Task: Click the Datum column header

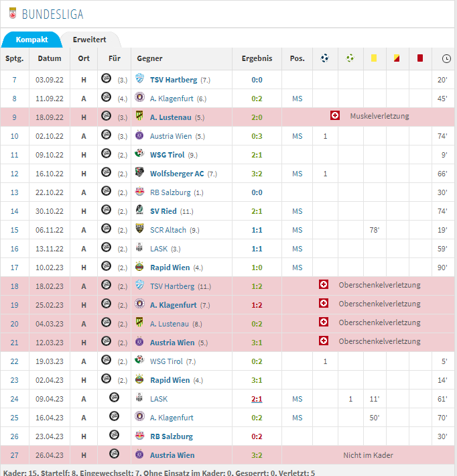Action: click(x=49, y=58)
